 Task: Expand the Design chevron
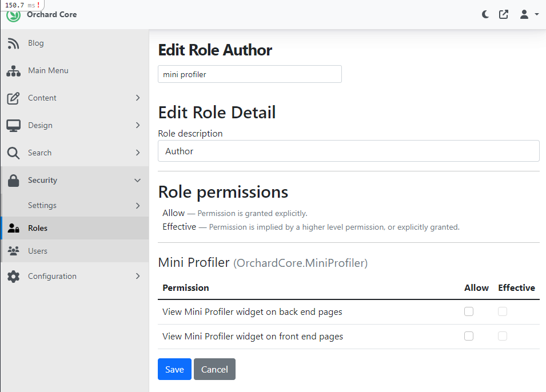(138, 125)
